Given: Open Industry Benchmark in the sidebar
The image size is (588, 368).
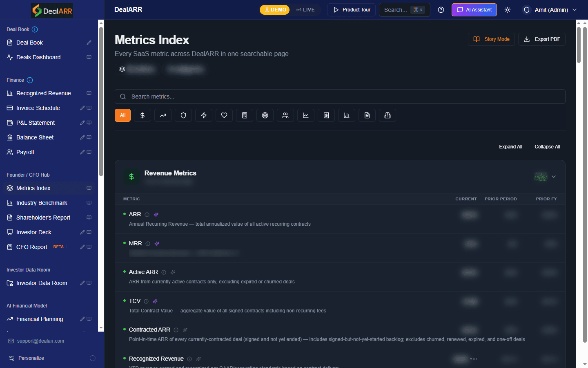Looking at the screenshot, I should 42,203.
